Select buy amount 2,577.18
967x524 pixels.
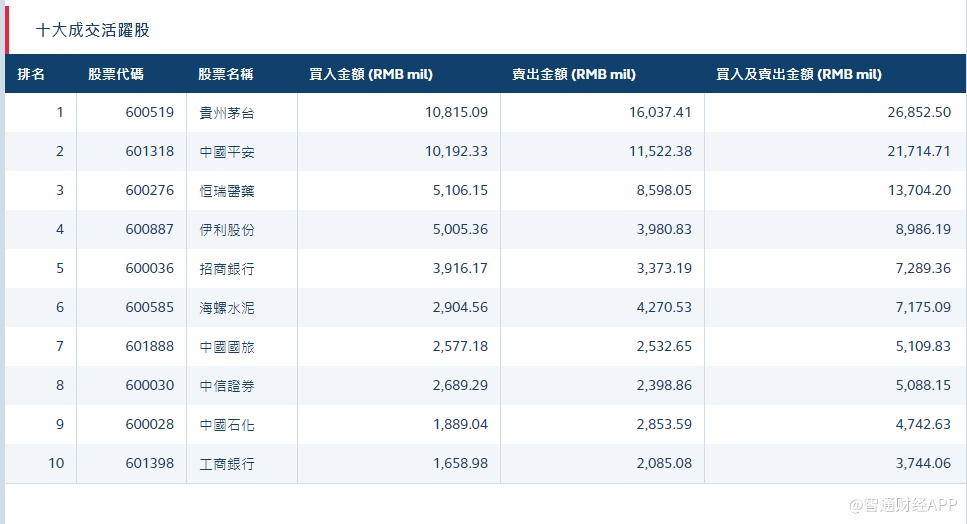460,346
